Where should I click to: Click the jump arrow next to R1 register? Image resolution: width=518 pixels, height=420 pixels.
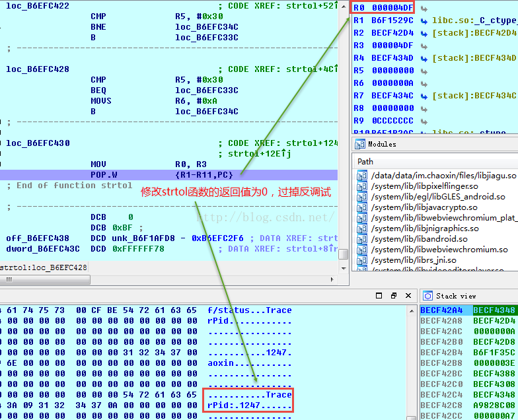pyautogui.click(x=424, y=21)
